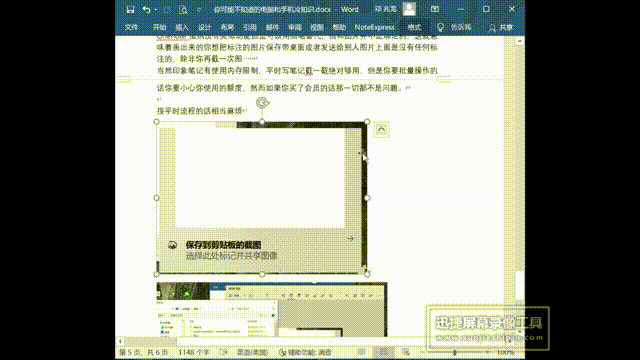Image resolution: width=640 pixels, height=360 pixels.
Task: Click the accessibility checker status item
Action: click(x=305, y=352)
